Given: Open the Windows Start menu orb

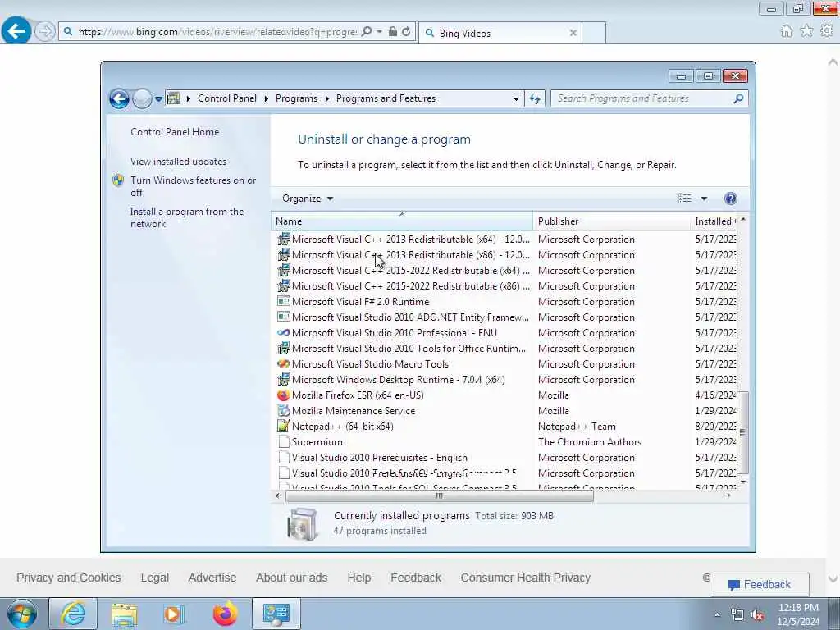Looking at the screenshot, I should click(22, 614).
